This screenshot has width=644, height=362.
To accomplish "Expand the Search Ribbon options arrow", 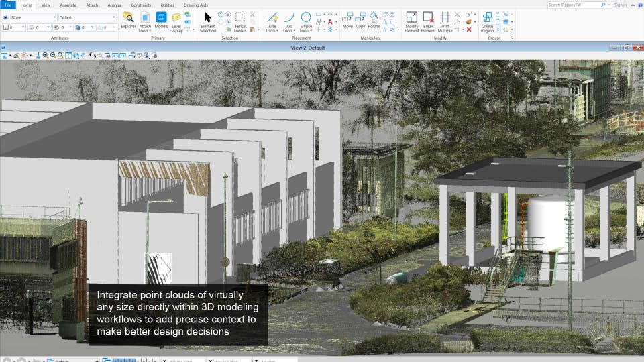I will [609, 5].
